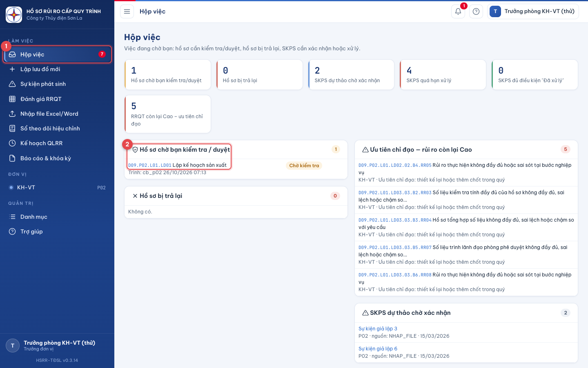Viewport: 588px width, 368px height.
Task: Open the notifications bell icon
Action: pos(458,11)
